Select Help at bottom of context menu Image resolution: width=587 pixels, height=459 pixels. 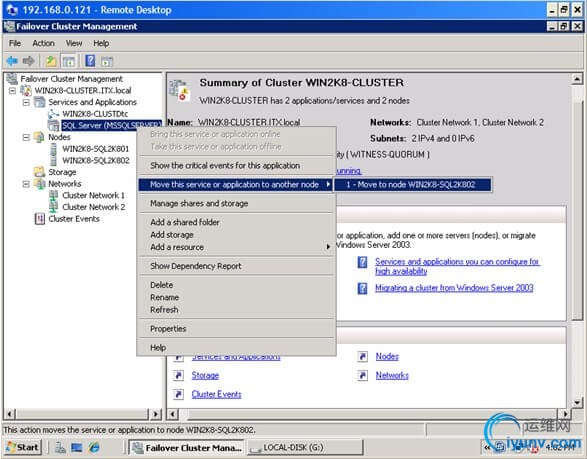coord(237,347)
